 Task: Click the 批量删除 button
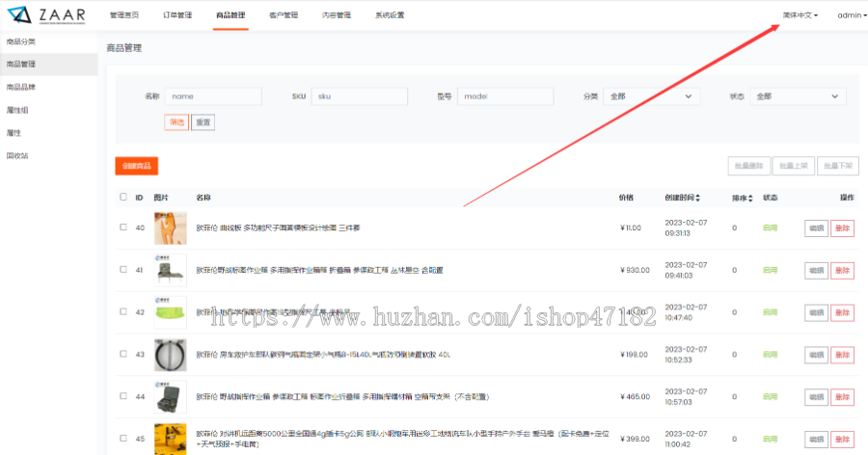pos(749,166)
